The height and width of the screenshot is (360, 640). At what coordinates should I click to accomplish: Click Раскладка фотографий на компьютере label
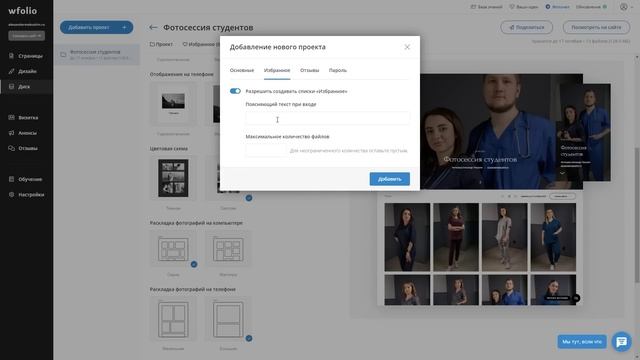point(196,223)
